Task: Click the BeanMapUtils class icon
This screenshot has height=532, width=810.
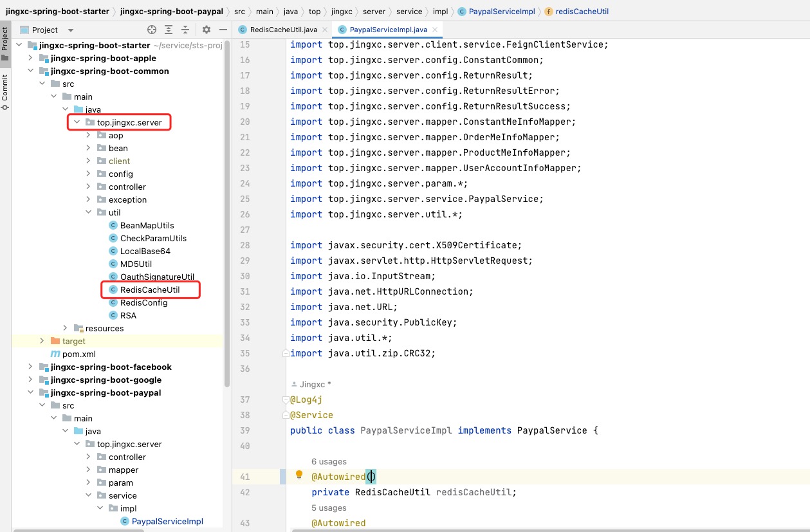Action: (113, 225)
